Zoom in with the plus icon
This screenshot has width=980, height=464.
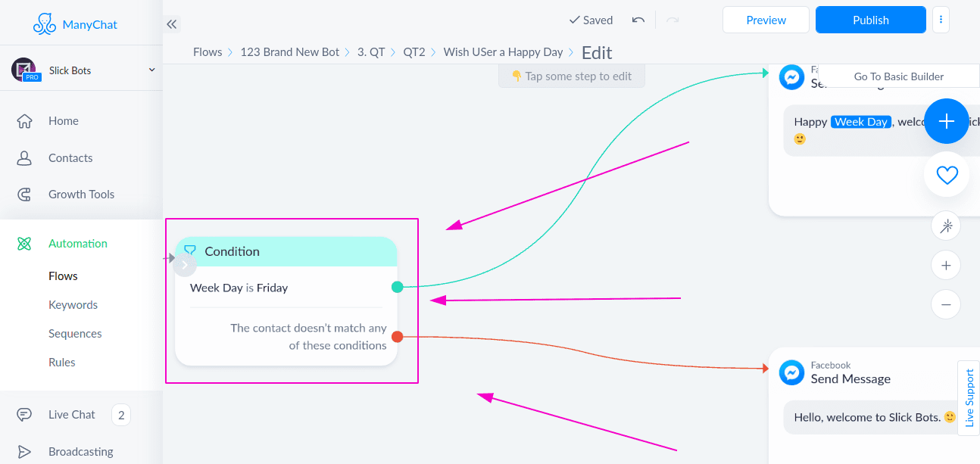pos(946,266)
